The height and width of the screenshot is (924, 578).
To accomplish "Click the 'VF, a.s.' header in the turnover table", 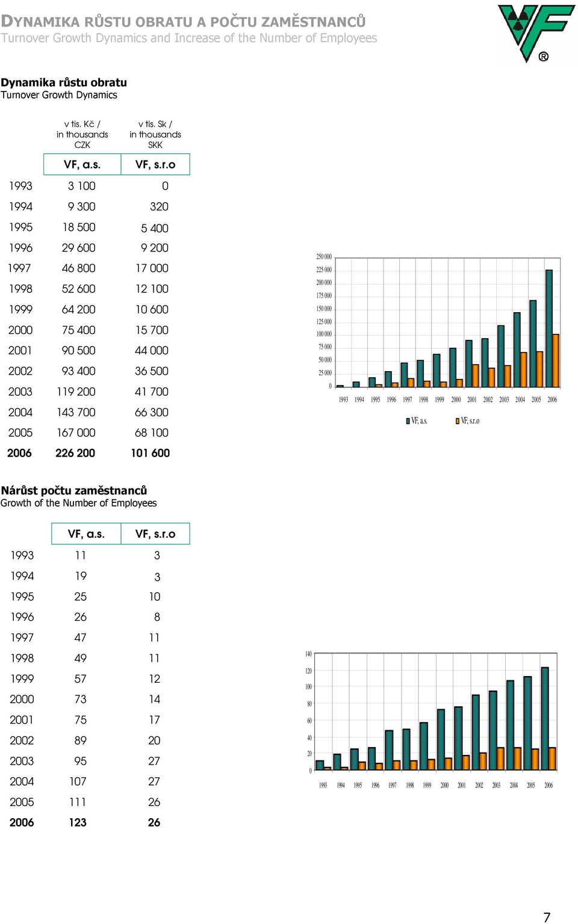I will (82, 165).
